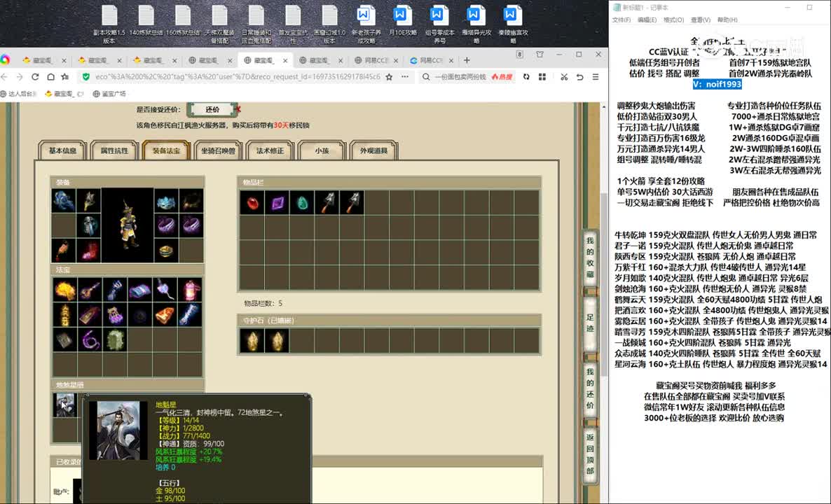Open the browser scissors screenshot tool

[x=564, y=77]
